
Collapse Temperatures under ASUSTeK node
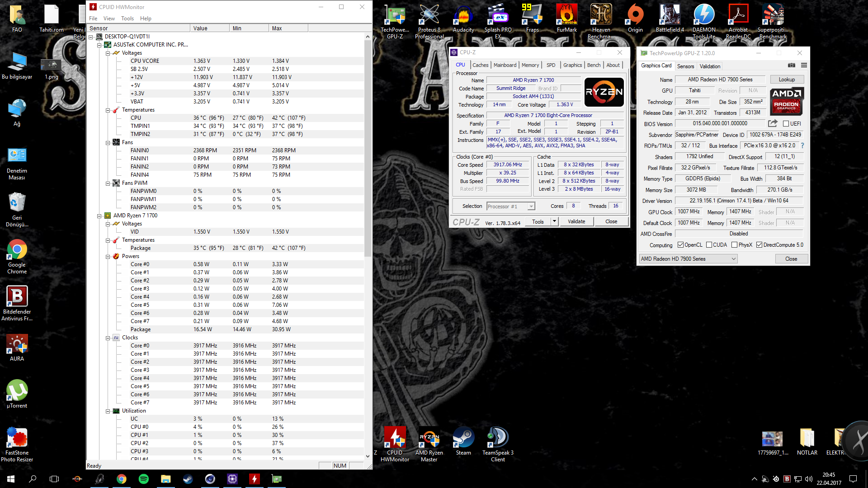point(108,110)
